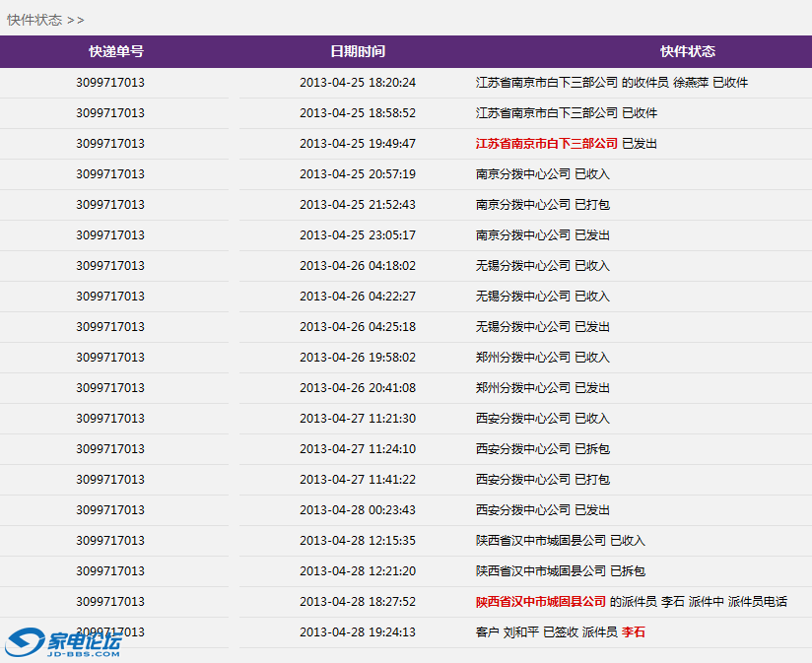Screen dimensions: 812x663
Task: Select the 郑州分拨中心公司 已收入 status
Action: pos(542,358)
